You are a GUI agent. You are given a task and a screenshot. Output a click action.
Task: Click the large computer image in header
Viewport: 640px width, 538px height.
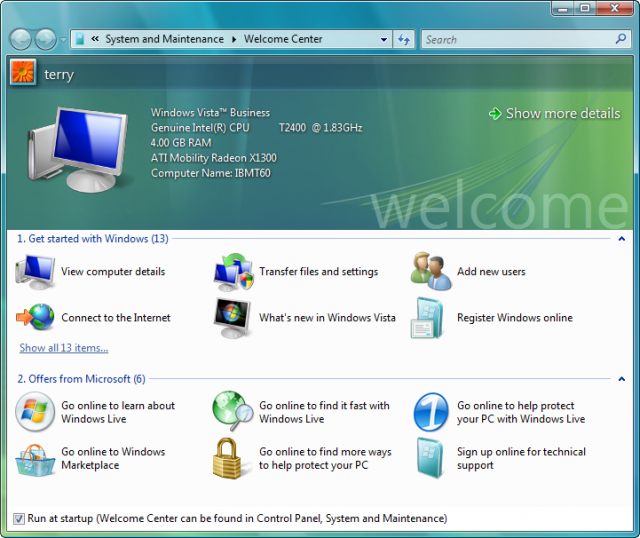click(x=78, y=150)
